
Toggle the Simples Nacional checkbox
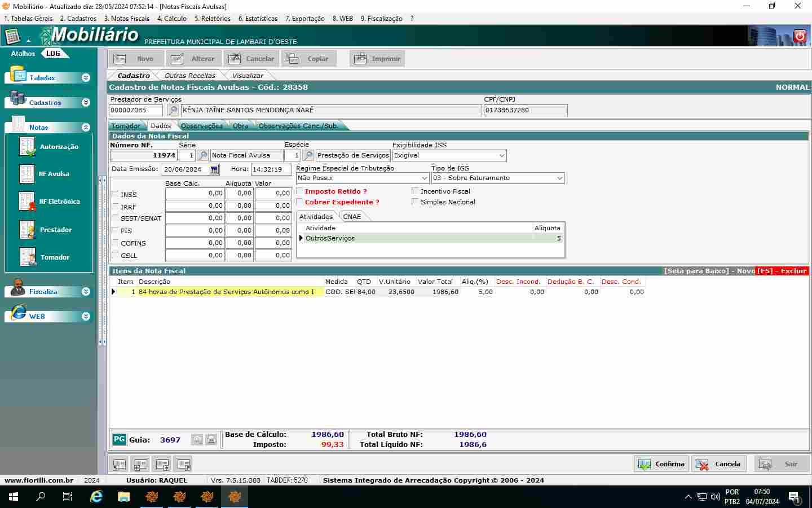coord(416,202)
